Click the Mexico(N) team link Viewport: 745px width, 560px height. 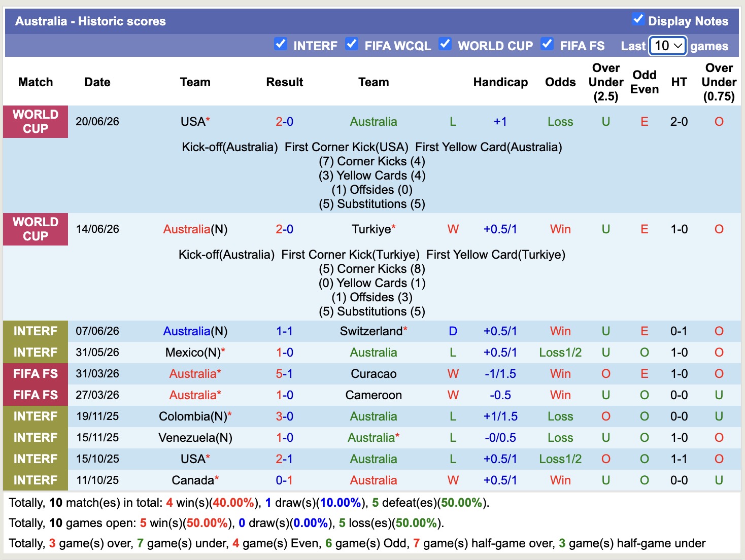click(x=193, y=353)
